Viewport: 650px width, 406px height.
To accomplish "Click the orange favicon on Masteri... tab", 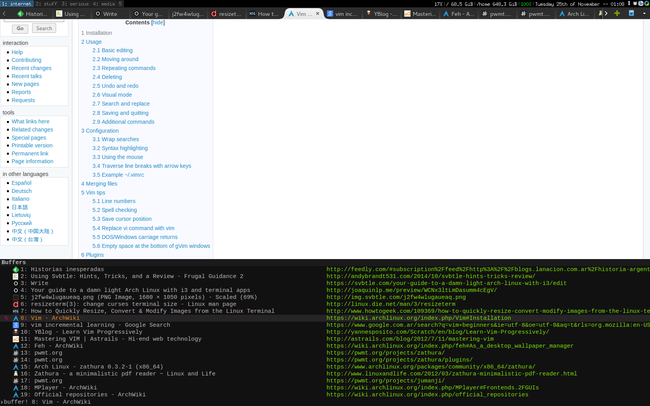I will click(x=407, y=14).
